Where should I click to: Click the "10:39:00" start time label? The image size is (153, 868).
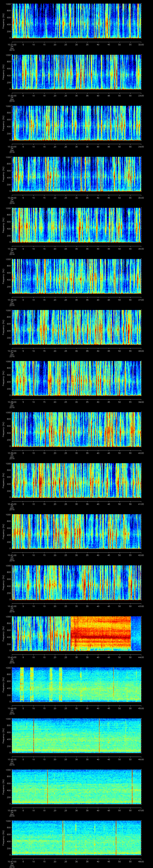pyautogui.click(x=12, y=453)
